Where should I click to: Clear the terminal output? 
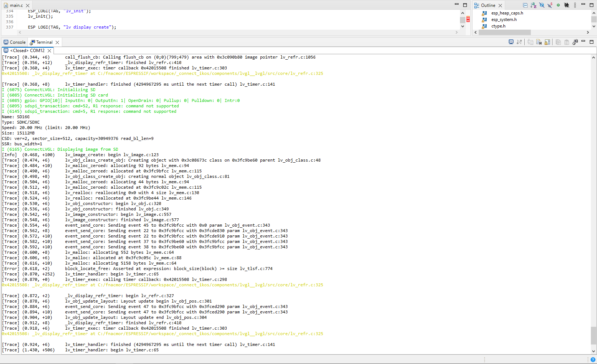tap(539, 42)
